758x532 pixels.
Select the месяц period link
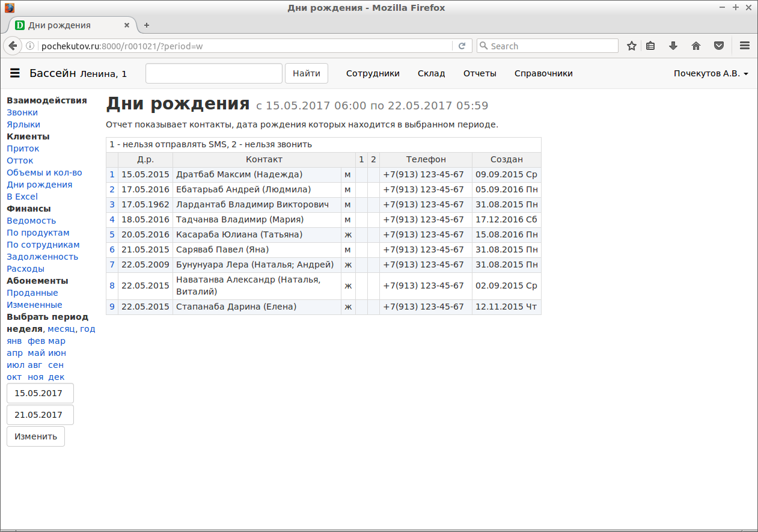coord(61,329)
